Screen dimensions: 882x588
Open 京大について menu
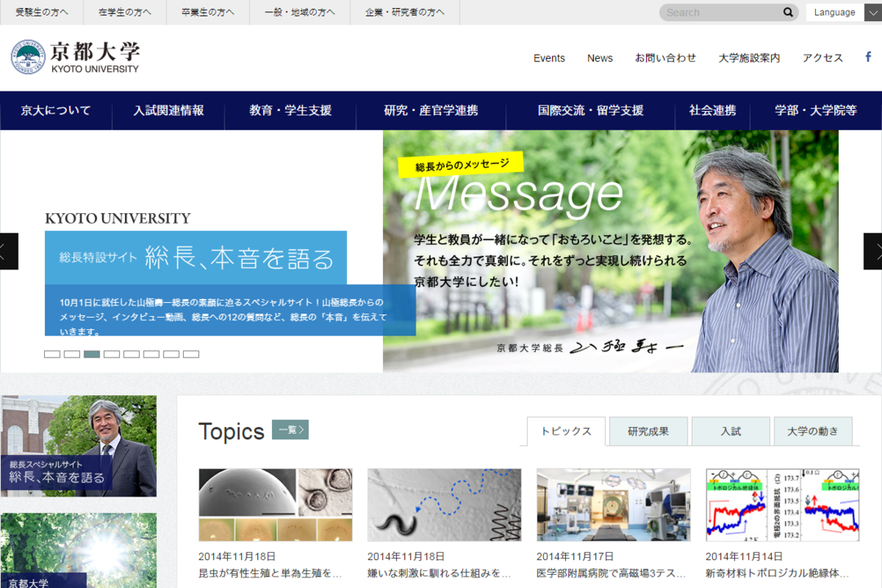56,110
